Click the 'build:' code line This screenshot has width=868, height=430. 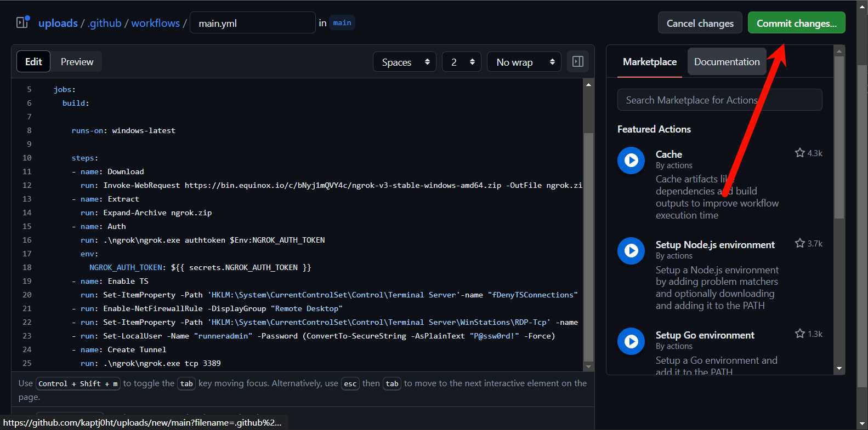point(76,103)
